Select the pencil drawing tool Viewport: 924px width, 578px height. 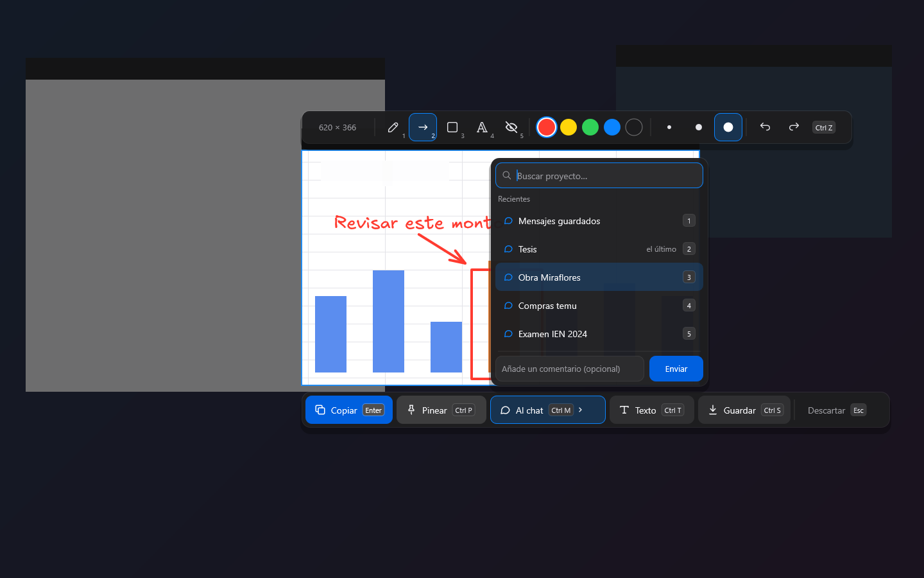click(x=393, y=127)
